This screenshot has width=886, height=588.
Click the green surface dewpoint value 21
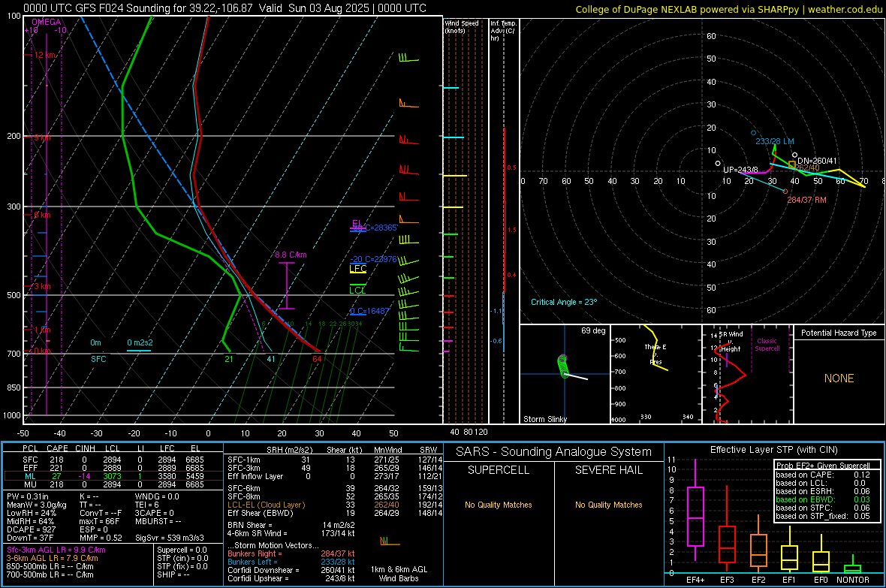click(x=229, y=359)
